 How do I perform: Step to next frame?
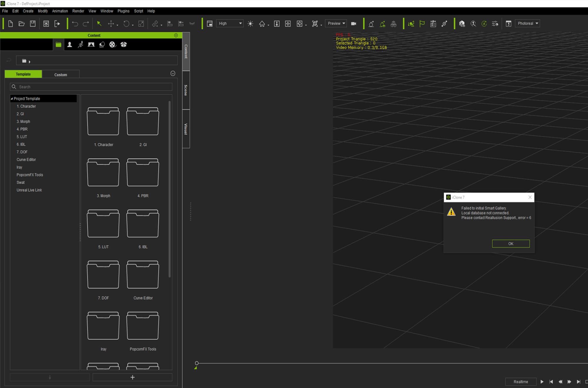click(569, 382)
